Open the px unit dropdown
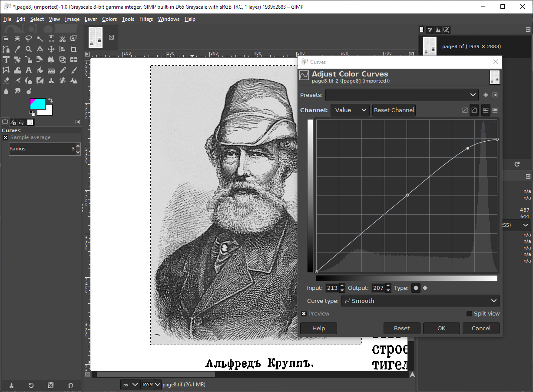Image resolution: width=533 pixels, height=392 pixels. tap(130, 385)
